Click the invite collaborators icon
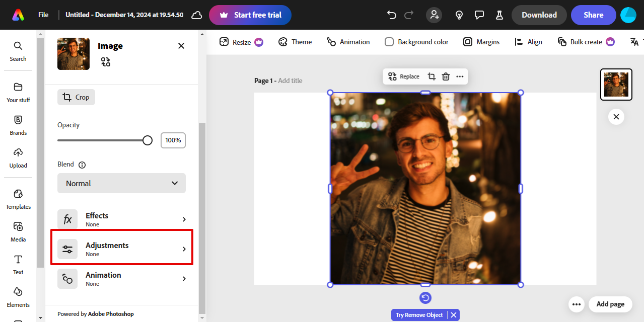 point(434,15)
